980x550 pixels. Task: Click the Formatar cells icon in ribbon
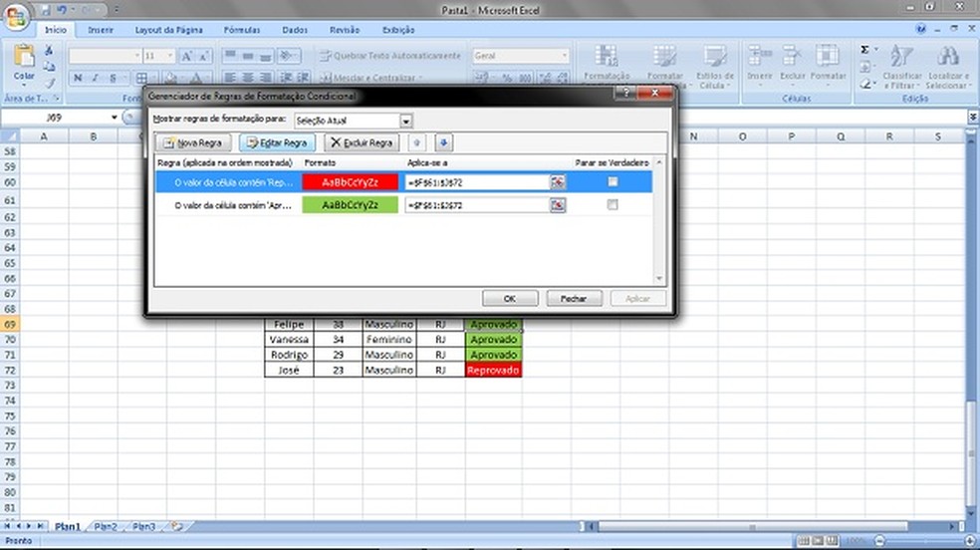coord(827,56)
